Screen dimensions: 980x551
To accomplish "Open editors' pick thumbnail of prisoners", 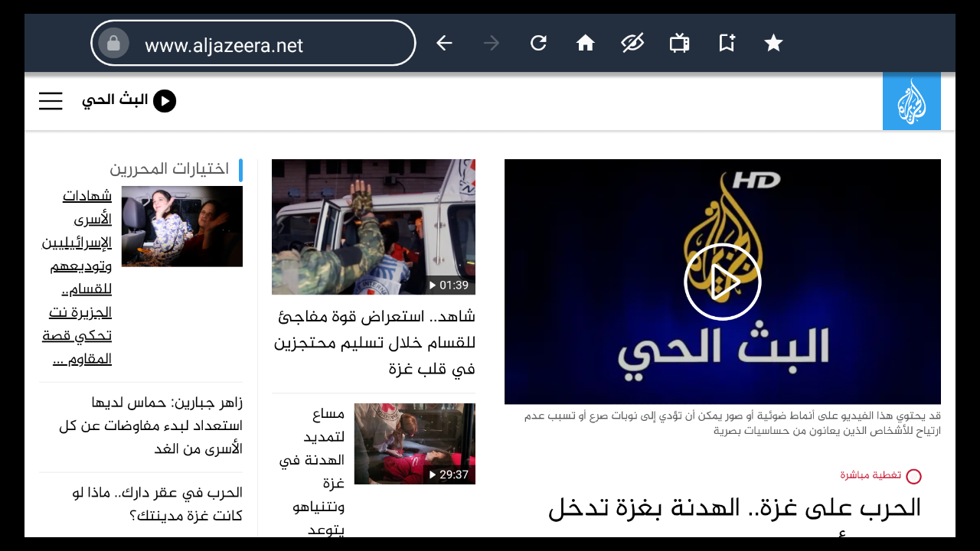I will click(x=182, y=227).
